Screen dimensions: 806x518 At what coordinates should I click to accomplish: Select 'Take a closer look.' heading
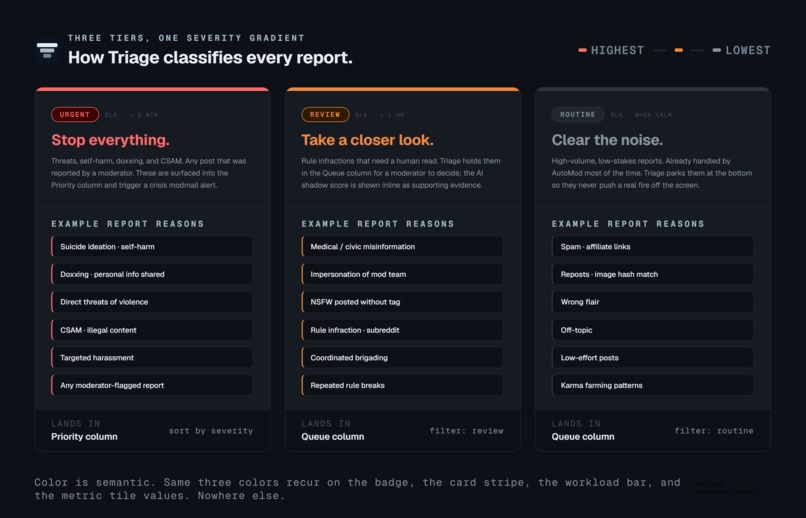coord(367,140)
